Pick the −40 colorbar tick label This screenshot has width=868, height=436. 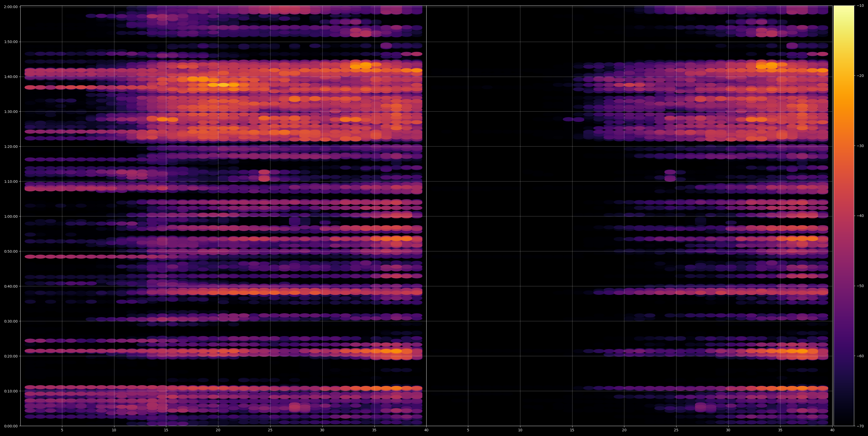[x=860, y=216]
